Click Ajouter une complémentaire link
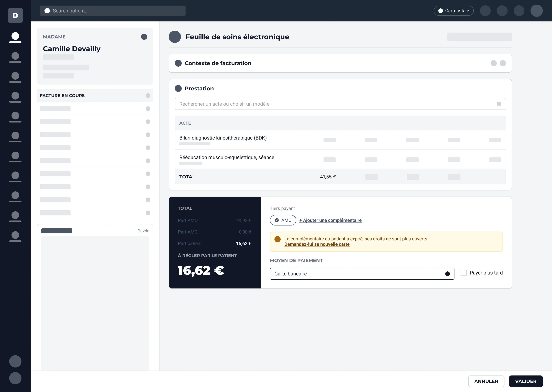Viewport: 552px width, 392px height. 330,220
